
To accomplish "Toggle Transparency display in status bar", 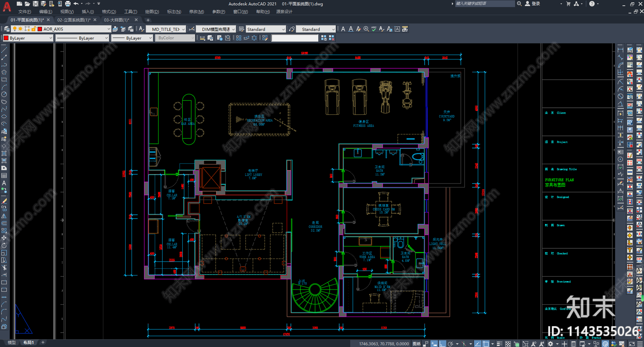I will click(x=508, y=344).
